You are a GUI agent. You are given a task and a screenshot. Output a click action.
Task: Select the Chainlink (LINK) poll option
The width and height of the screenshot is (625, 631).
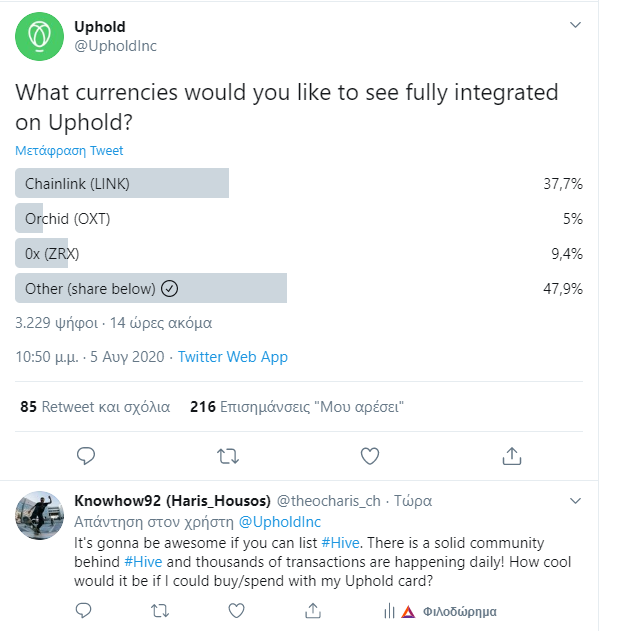(x=299, y=183)
